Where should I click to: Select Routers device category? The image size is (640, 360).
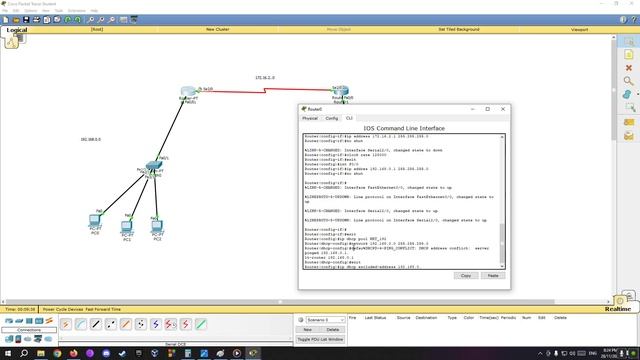pyautogui.click(x=9, y=321)
